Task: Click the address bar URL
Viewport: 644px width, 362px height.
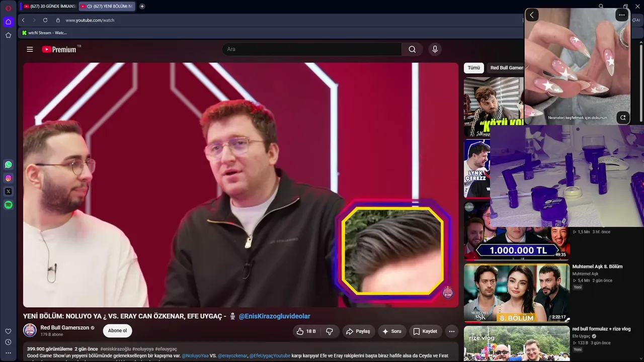Action: [90, 20]
